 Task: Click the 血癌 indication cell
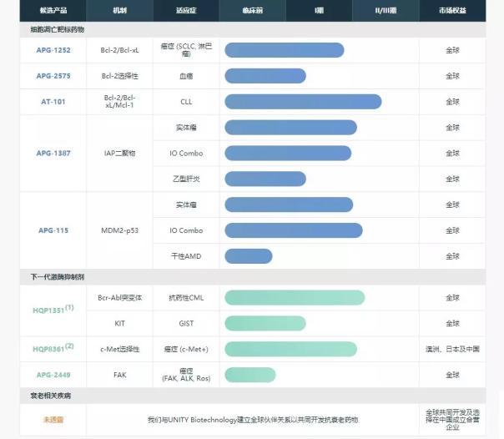[186, 76]
